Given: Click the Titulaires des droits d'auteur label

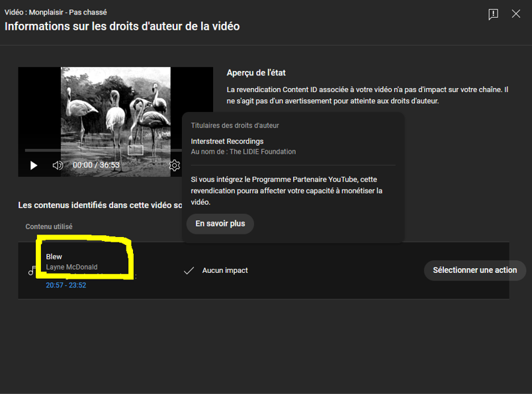Looking at the screenshot, I should pyautogui.click(x=235, y=125).
